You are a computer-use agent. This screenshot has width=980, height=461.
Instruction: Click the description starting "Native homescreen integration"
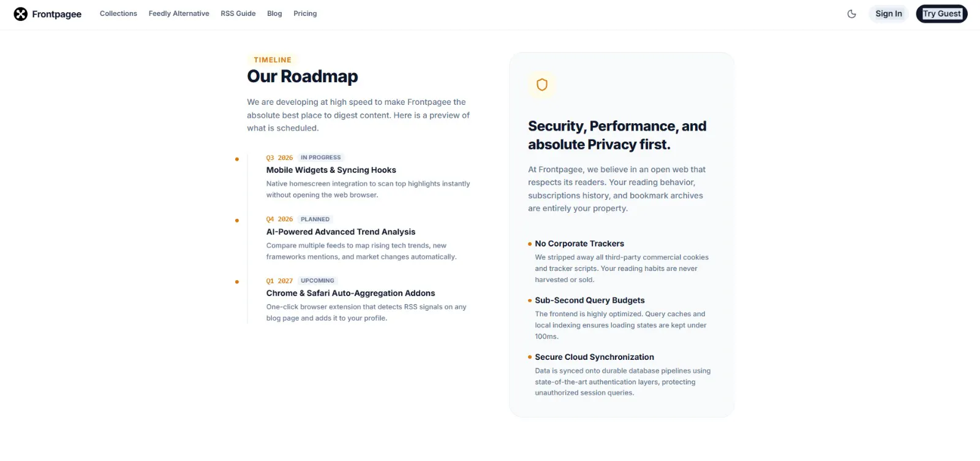click(x=368, y=189)
